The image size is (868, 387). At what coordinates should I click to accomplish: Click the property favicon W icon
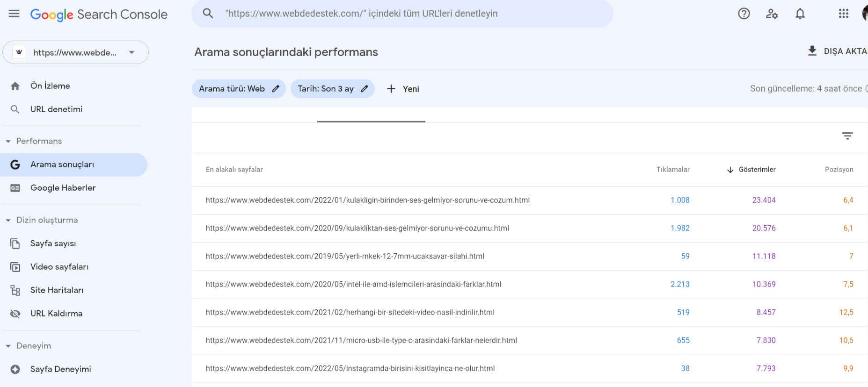pyautogui.click(x=19, y=52)
